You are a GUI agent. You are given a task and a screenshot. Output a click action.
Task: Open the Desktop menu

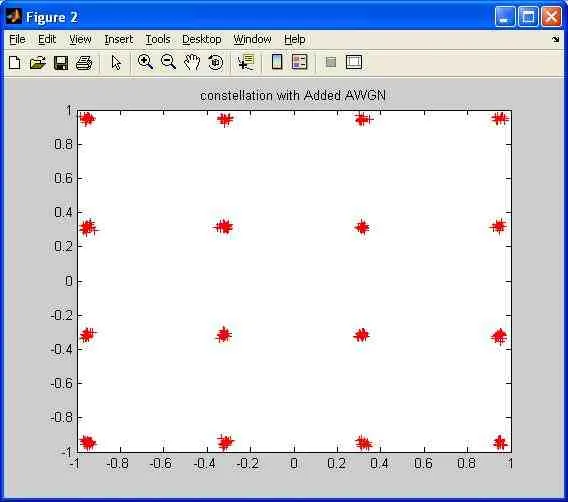coord(201,39)
